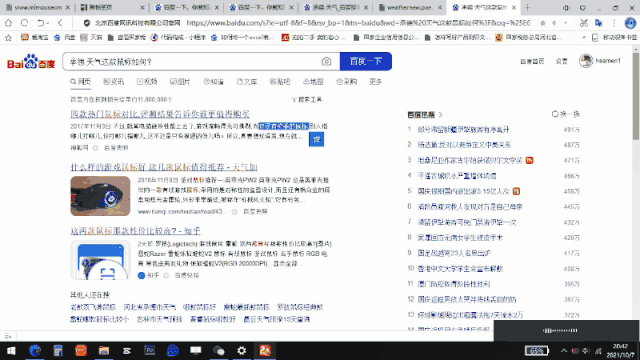Screen dimensions: 640x360
Task: Select the 网页 search tab
Action: pyautogui.click(x=80, y=82)
